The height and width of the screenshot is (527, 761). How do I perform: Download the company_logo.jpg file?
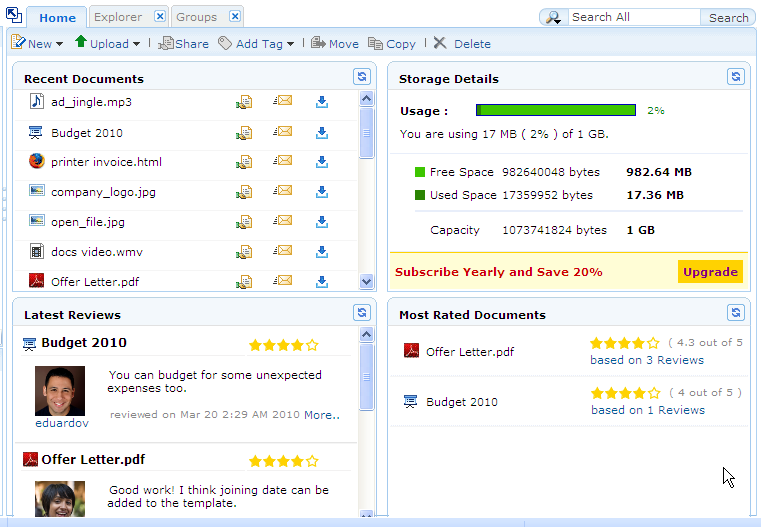pos(322,191)
